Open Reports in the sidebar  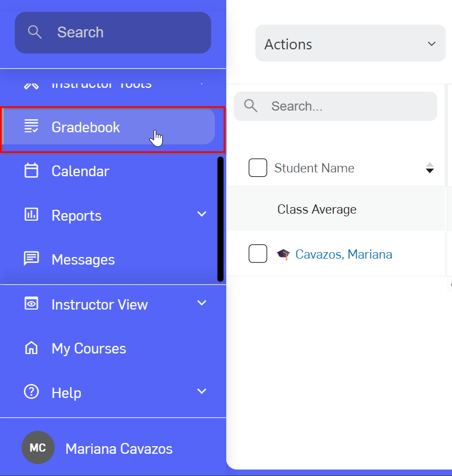click(77, 216)
